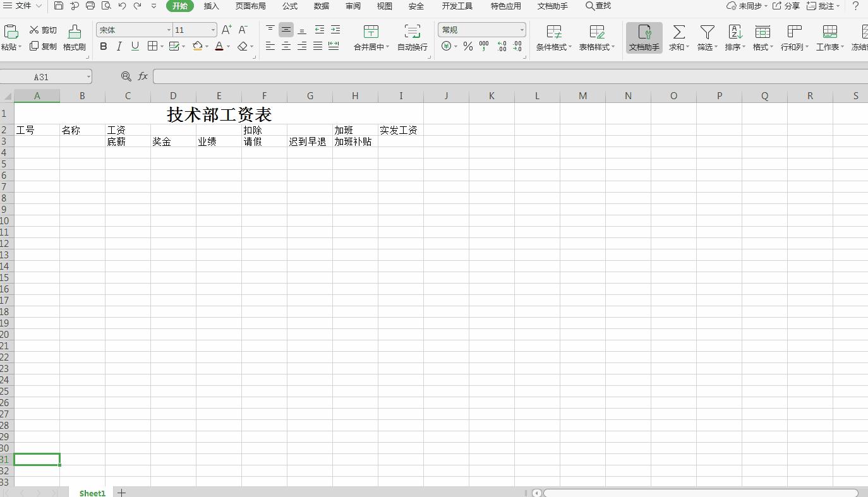Toggle italic formatting
Viewport: 868px width, 497px height.
point(119,46)
